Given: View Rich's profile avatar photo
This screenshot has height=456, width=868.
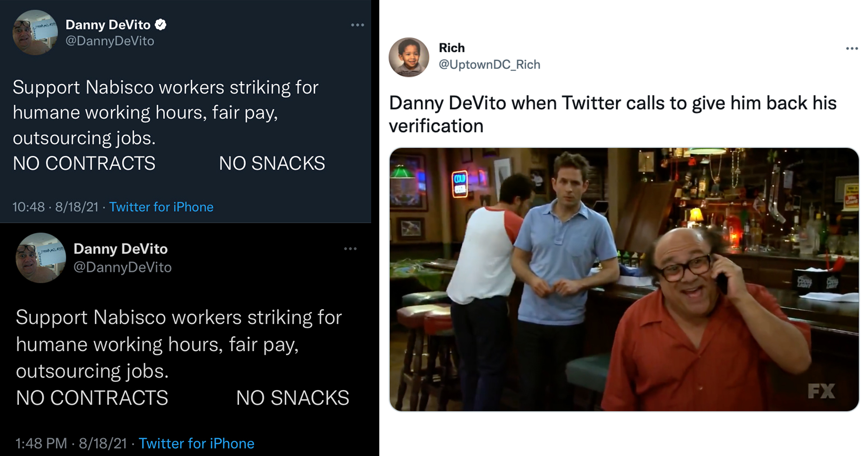Looking at the screenshot, I should [409, 57].
